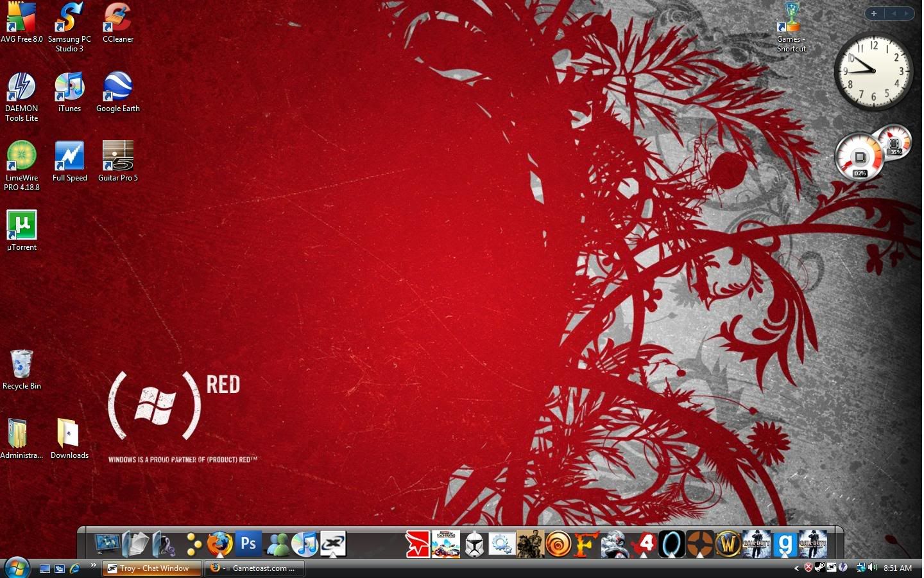Screen dimensions: 924x578
Task: Launch Photoshop from the dock
Action: click(248, 544)
